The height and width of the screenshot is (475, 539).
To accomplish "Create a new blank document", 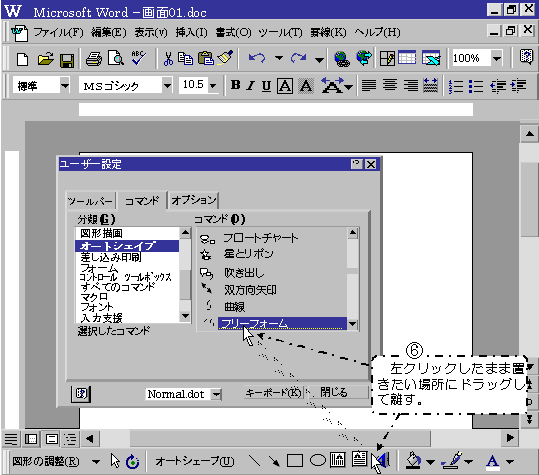I will 23,59.
